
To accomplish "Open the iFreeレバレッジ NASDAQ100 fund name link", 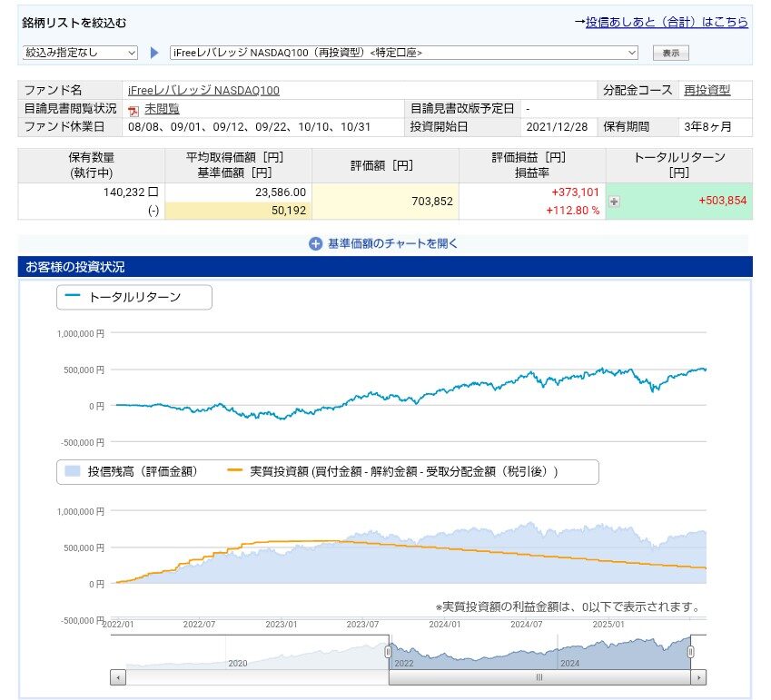I will [203, 91].
